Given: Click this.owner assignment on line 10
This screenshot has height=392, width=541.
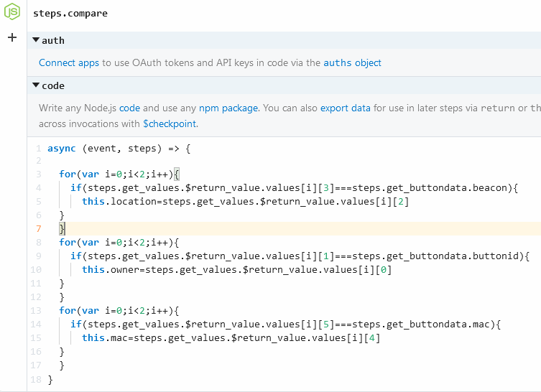Looking at the screenshot, I should pos(236,270).
